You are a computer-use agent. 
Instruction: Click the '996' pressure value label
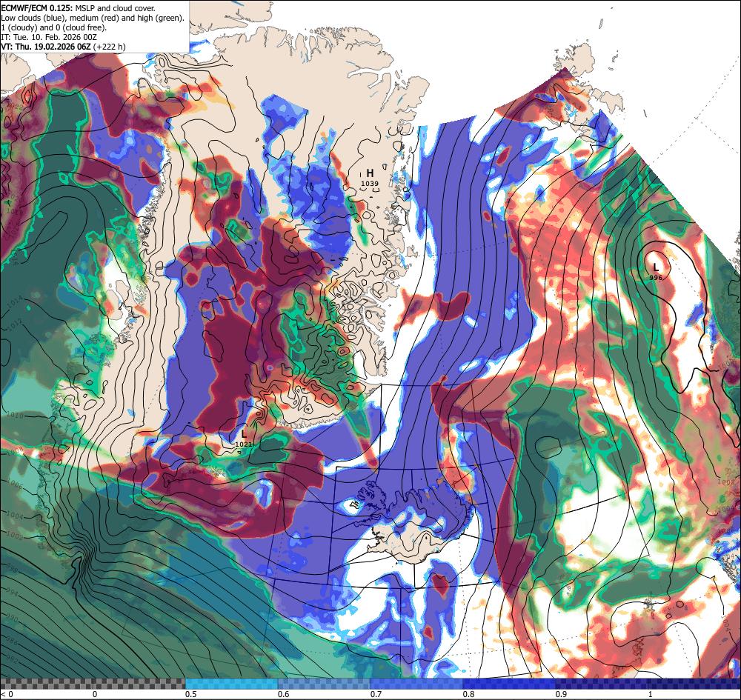(656, 278)
